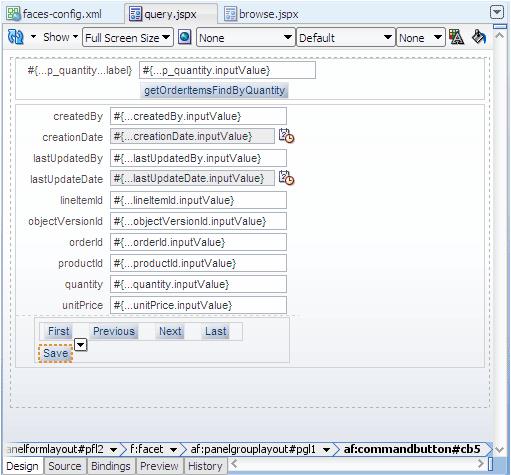This screenshot has height=475, width=511.
Task: Open the History tab
Action: tap(205, 466)
